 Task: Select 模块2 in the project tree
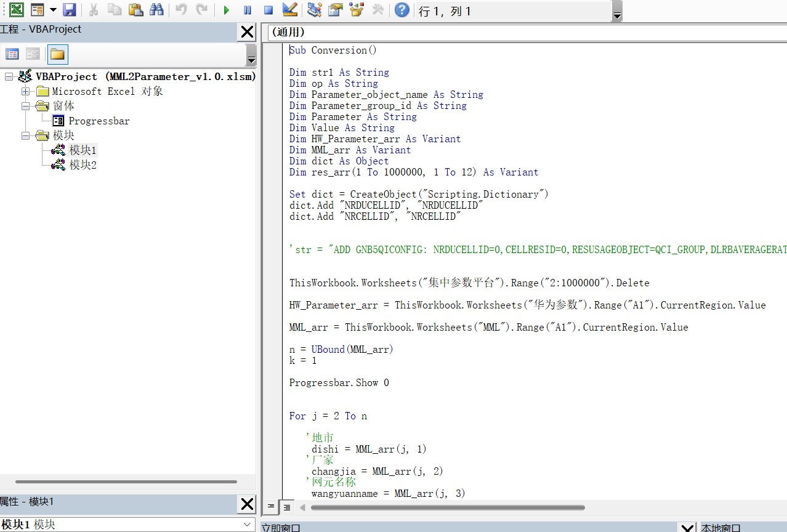click(x=83, y=164)
